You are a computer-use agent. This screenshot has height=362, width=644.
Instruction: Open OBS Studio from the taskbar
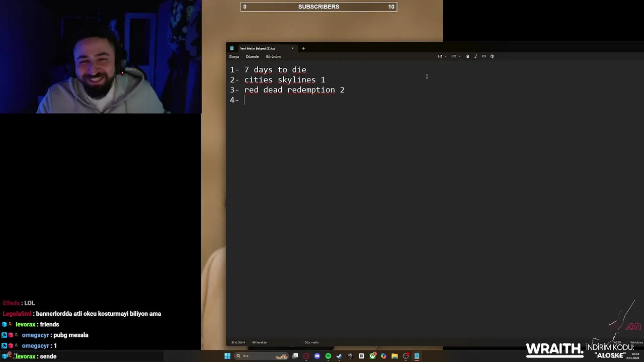pos(406,356)
